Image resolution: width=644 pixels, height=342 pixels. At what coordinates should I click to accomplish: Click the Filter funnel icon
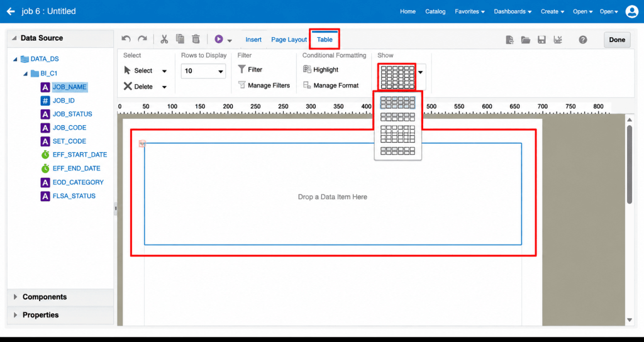(242, 69)
